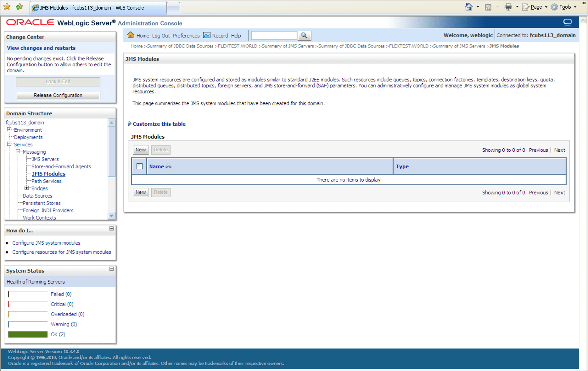Click the search magnifier button
Viewport: 588px width, 371px height.
tap(304, 35)
